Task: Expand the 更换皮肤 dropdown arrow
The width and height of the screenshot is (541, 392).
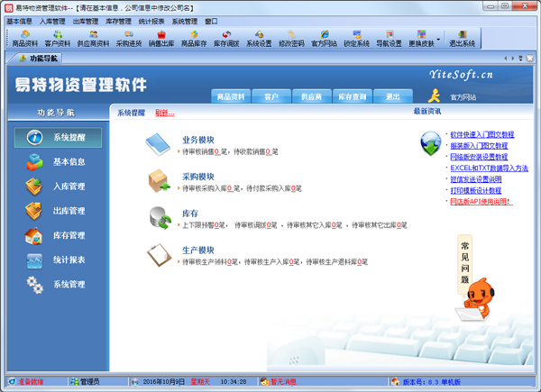Action: pos(438,39)
